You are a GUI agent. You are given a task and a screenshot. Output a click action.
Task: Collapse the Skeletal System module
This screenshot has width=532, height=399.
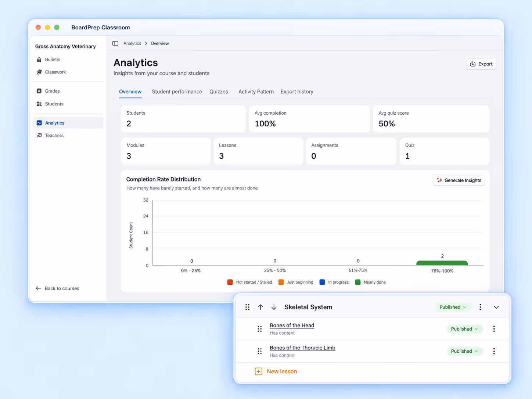pyautogui.click(x=496, y=307)
